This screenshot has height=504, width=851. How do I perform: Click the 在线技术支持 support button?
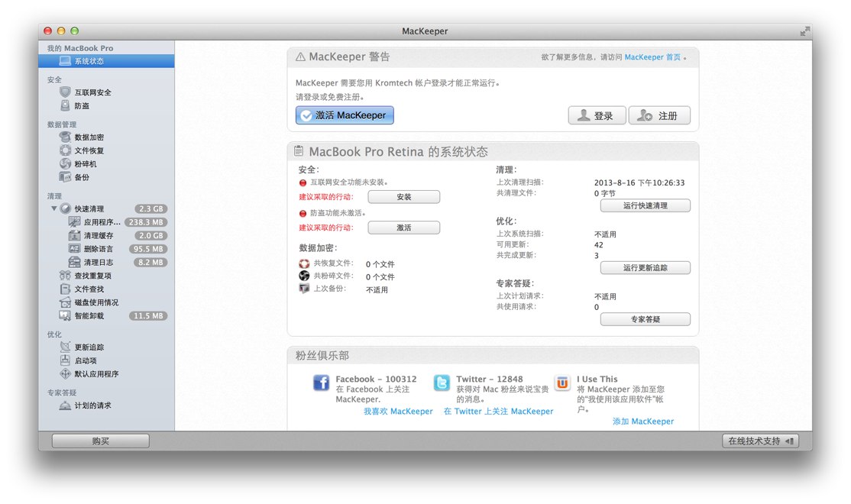(x=761, y=441)
